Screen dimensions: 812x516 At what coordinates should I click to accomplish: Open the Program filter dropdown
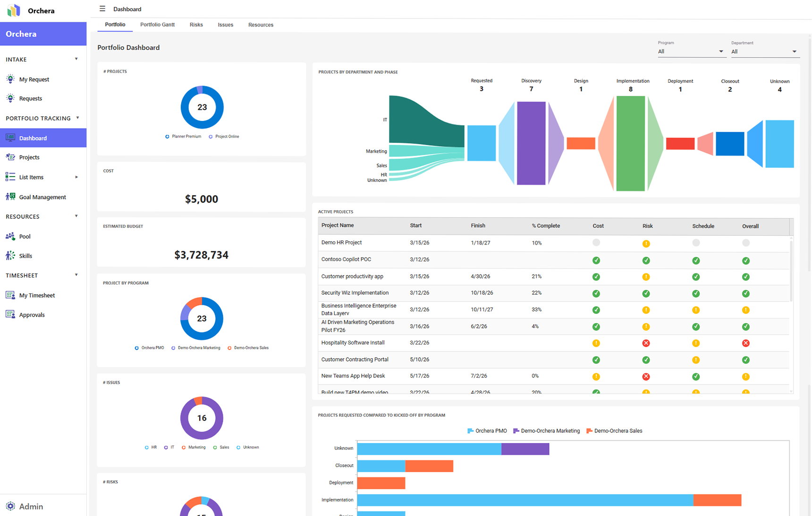[691, 52]
